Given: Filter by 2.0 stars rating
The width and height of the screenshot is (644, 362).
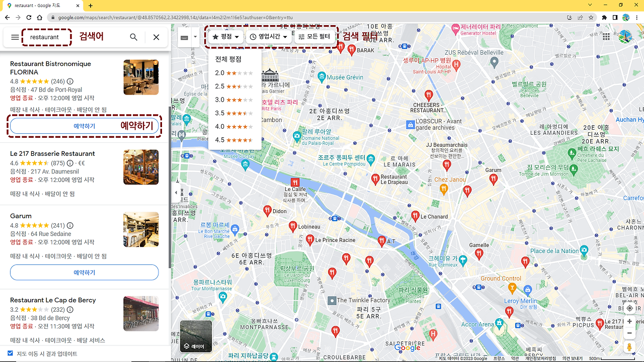Looking at the screenshot, I should tap(235, 73).
